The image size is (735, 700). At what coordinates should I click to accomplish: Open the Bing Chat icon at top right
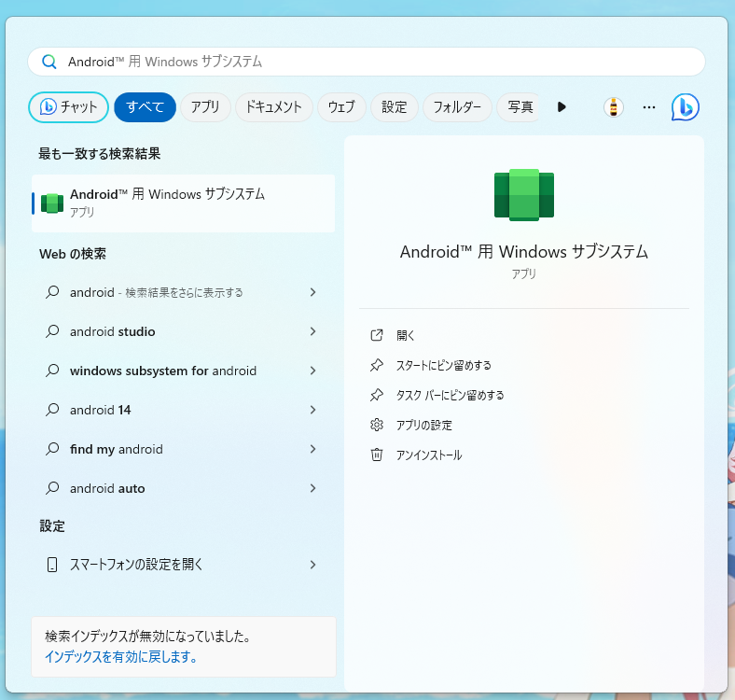tap(686, 107)
